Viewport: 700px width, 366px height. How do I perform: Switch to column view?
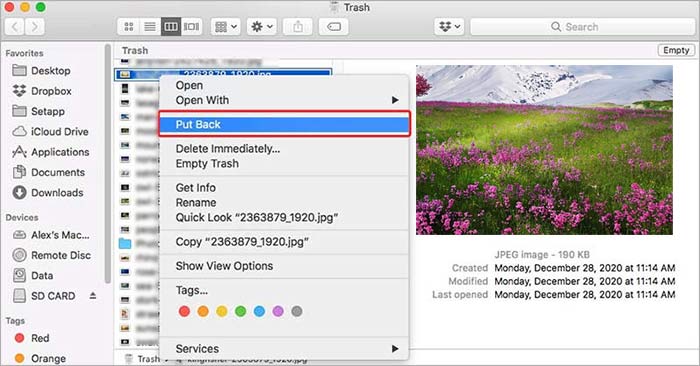tap(171, 27)
